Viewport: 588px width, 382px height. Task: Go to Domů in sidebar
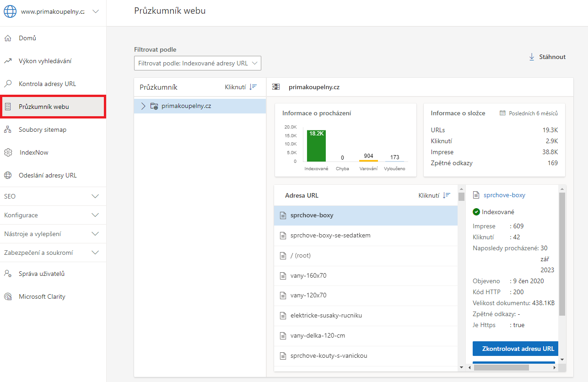53,38
